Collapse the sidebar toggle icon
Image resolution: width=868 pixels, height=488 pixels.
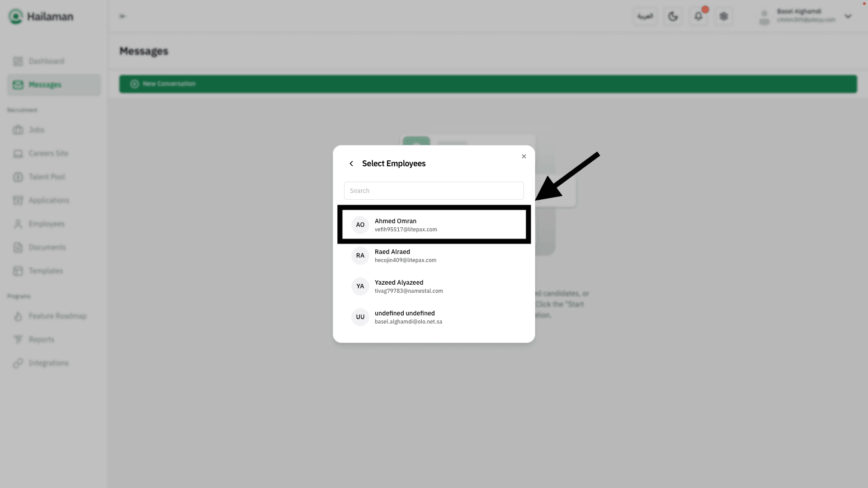click(122, 16)
